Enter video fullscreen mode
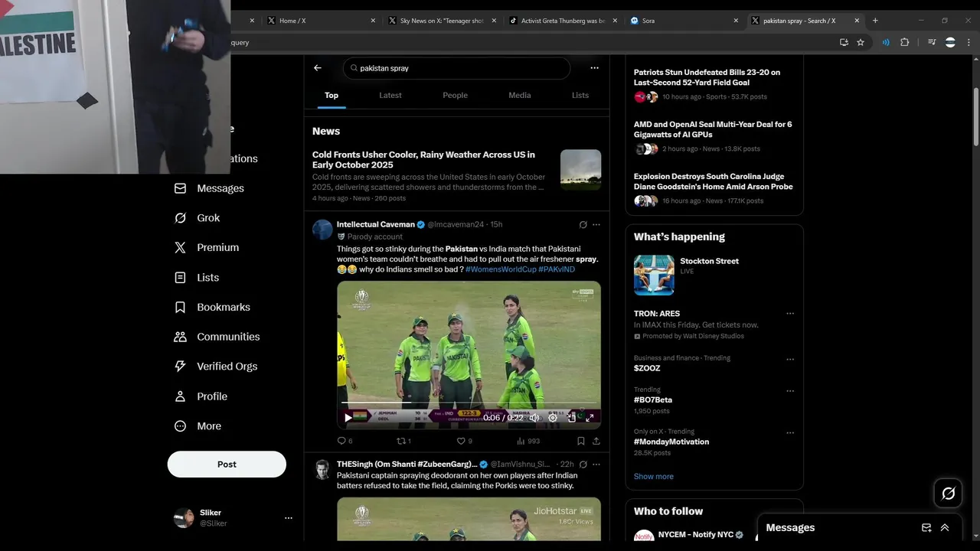This screenshot has width=980, height=551. pyautogui.click(x=590, y=418)
